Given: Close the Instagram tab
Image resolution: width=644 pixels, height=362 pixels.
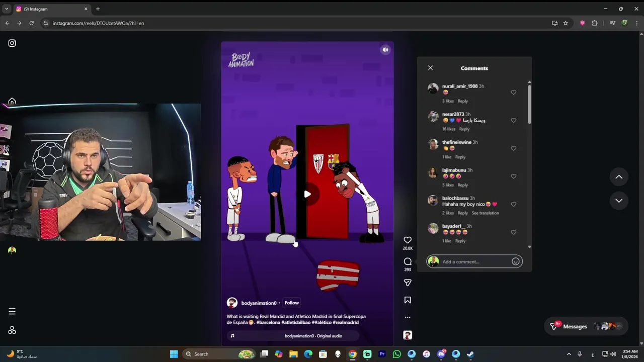Looking at the screenshot, I should click(x=86, y=9).
